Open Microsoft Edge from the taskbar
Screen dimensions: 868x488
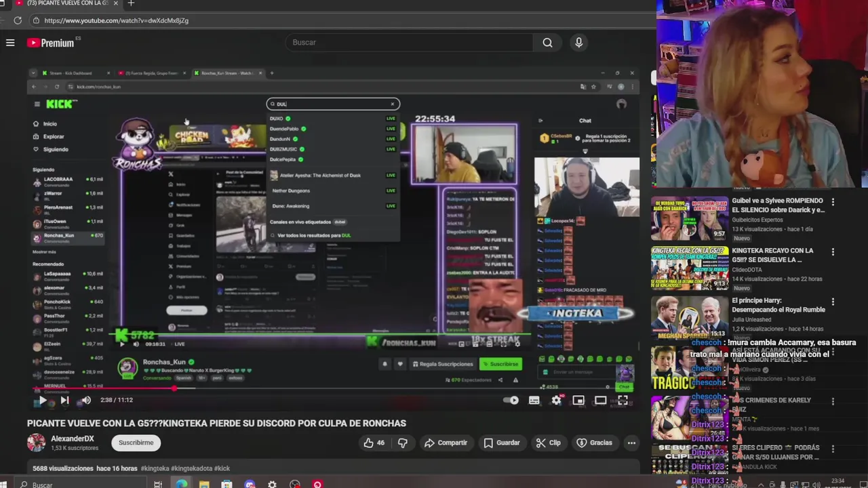(x=181, y=485)
